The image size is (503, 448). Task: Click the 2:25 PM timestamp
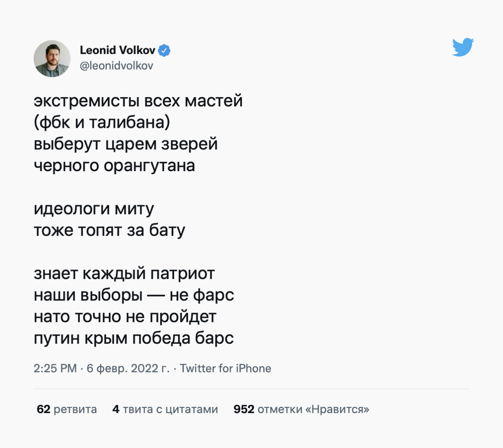click(x=55, y=368)
